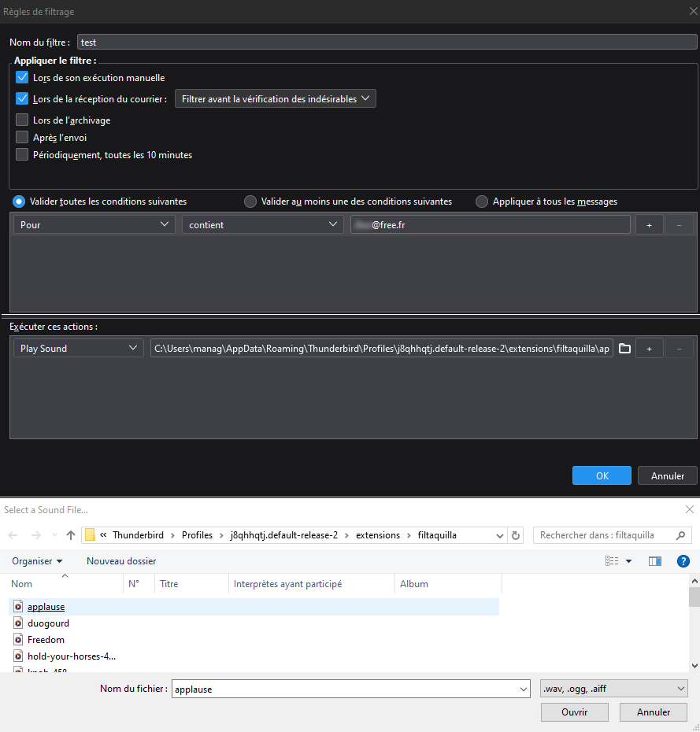Go up one folder level

(x=71, y=535)
